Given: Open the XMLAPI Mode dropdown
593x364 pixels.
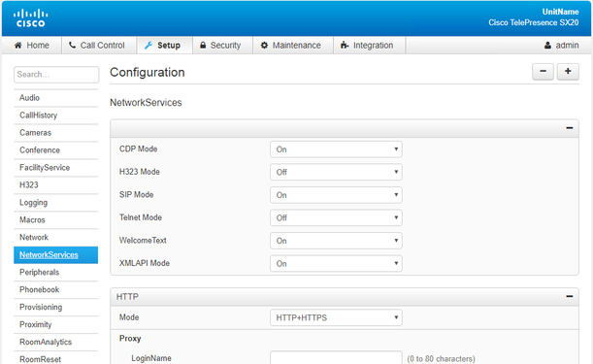Looking at the screenshot, I should pos(336,264).
